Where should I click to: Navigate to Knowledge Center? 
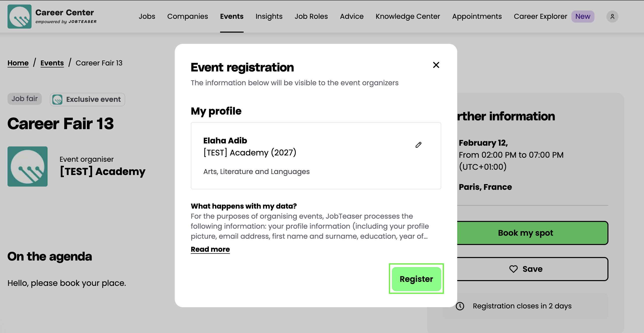408,17
